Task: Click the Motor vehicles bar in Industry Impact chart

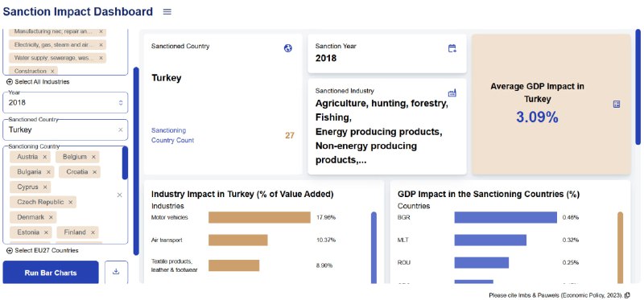Action: click(x=259, y=217)
